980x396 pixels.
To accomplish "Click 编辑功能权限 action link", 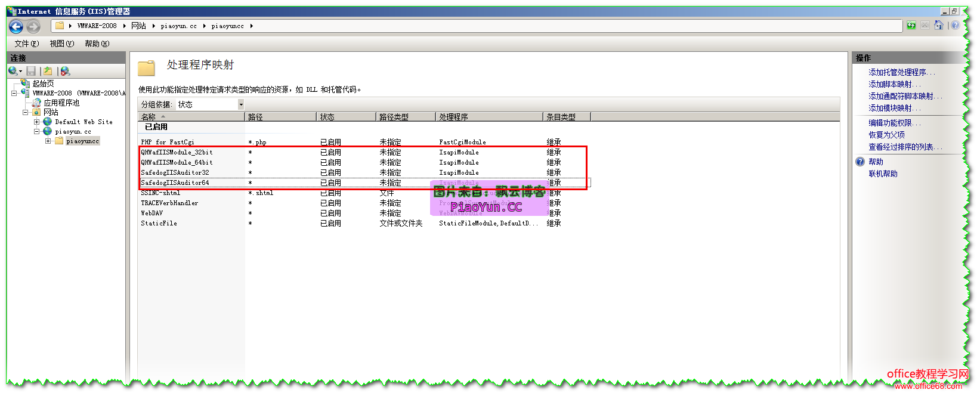I will tap(895, 123).
